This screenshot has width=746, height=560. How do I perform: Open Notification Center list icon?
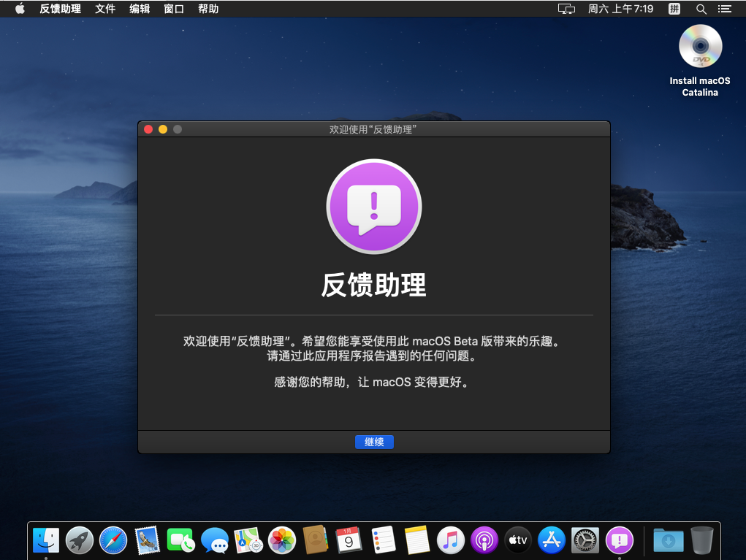pyautogui.click(x=725, y=9)
